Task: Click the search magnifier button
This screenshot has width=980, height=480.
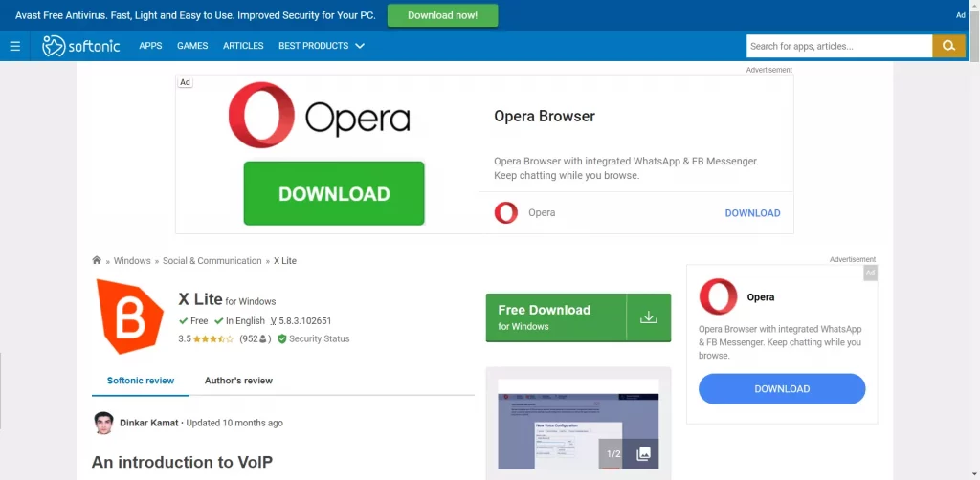Action: pos(948,46)
